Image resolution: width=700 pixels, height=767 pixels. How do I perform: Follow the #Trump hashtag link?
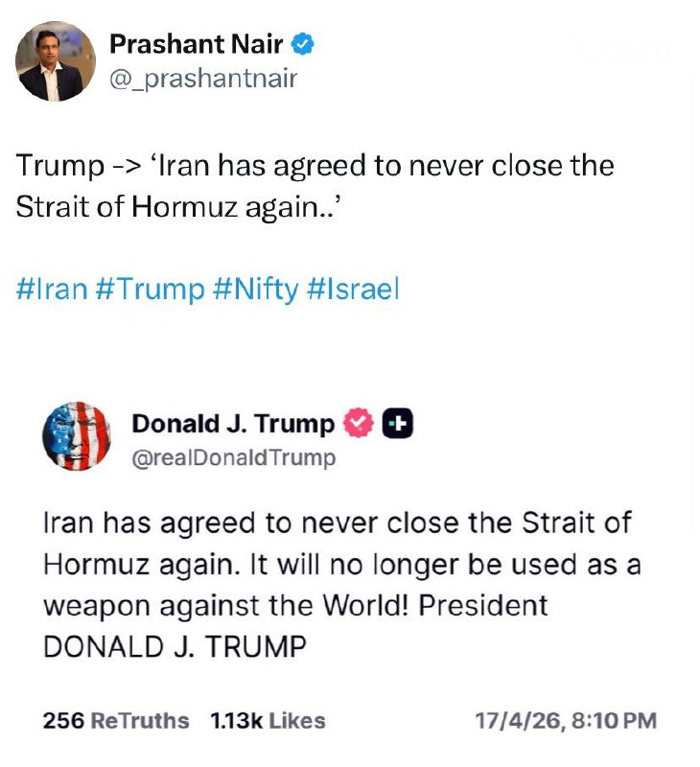point(151,289)
